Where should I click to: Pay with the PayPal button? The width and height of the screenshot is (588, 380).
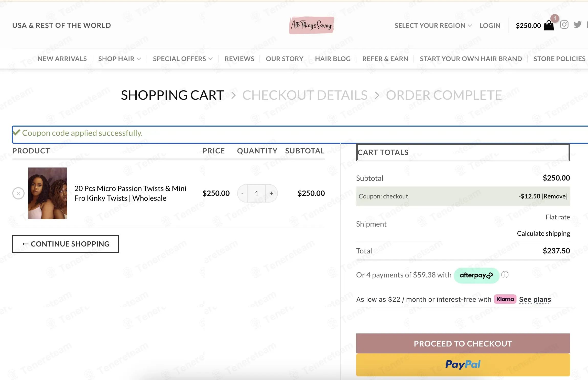click(x=463, y=365)
